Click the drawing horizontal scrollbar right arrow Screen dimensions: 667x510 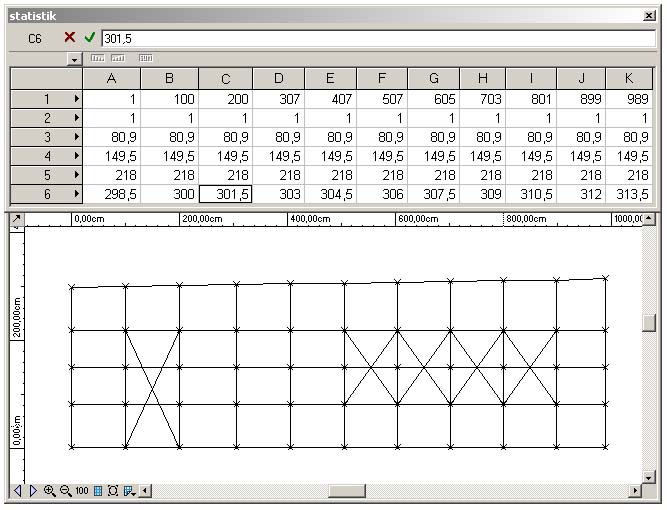point(635,490)
